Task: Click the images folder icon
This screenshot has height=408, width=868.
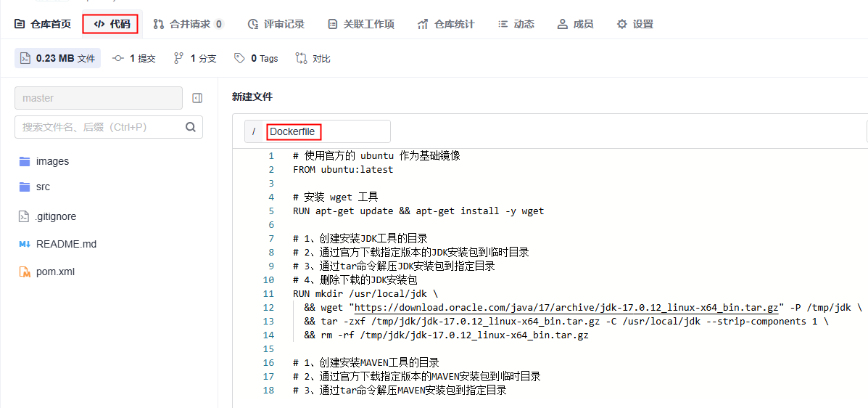Action: pos(25,161)
